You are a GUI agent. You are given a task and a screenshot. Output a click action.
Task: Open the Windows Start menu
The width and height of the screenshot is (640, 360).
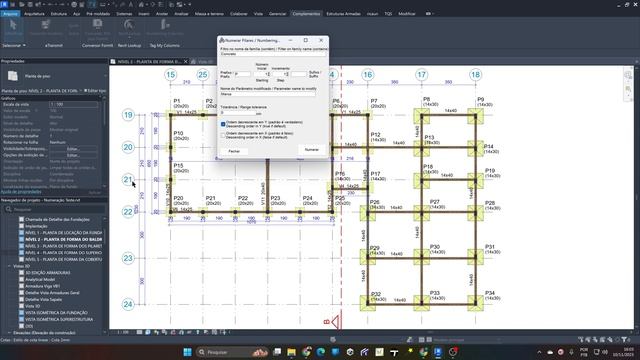point(187,352)
